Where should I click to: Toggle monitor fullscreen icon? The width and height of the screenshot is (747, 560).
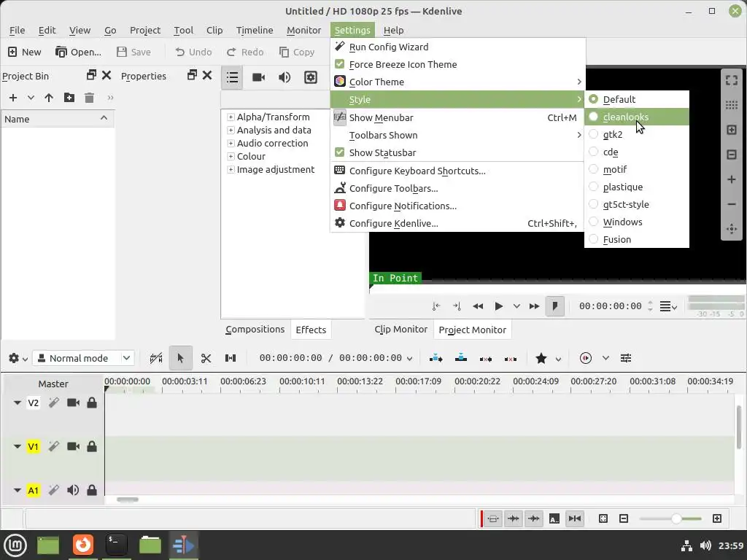732,80
